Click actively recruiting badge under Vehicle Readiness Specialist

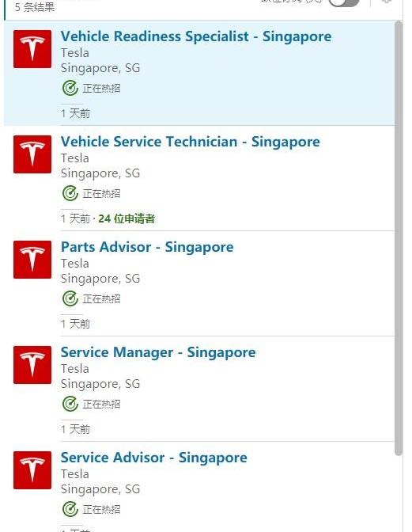(x=91, y=88)
